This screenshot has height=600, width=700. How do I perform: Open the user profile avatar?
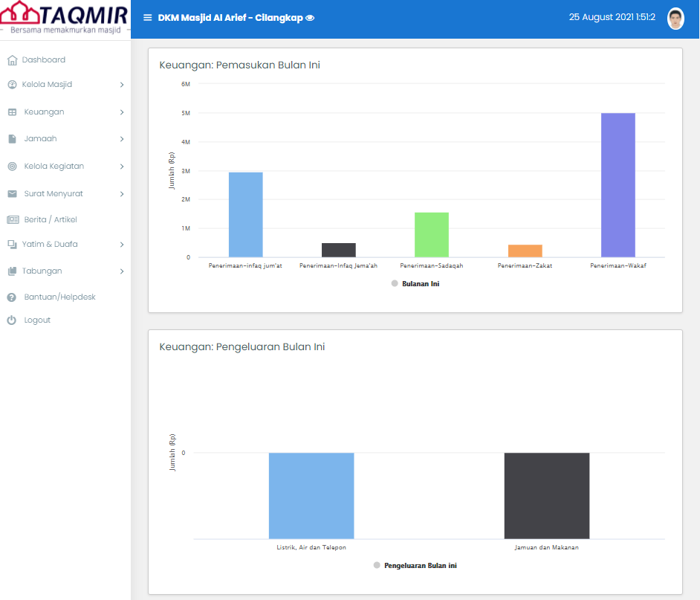675,19
